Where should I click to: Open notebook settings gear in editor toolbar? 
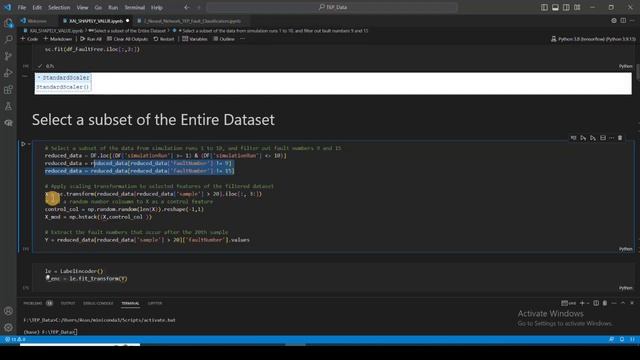[x=613, y=20]
